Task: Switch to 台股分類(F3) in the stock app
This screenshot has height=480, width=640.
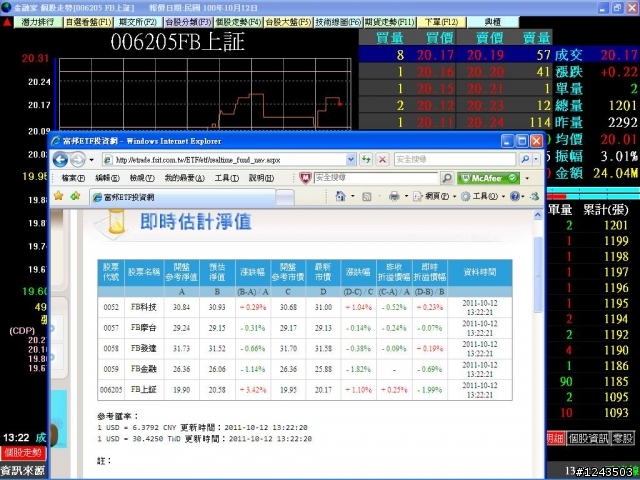Action: coord(188,22)
